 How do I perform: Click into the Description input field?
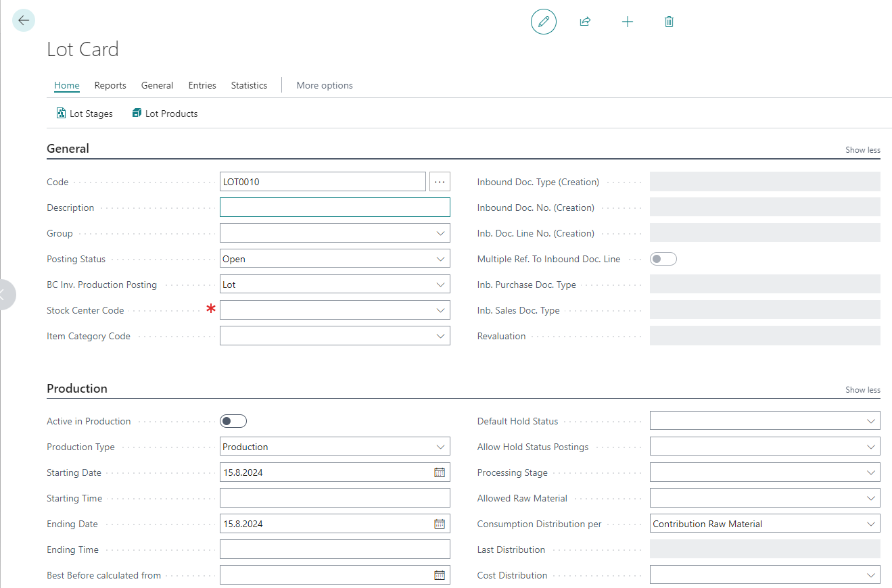335,207
